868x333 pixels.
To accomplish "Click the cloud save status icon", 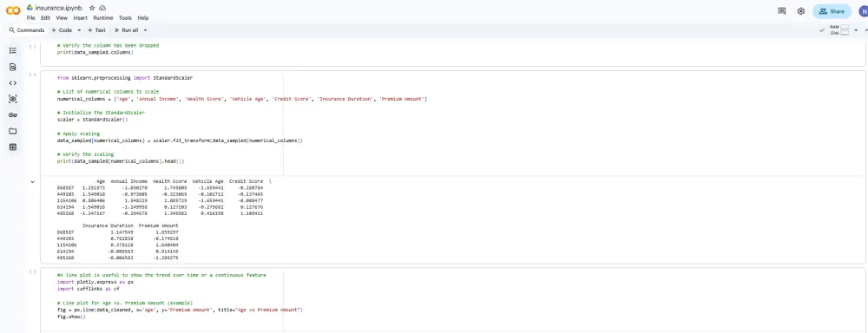I will pyautogui.click(x=102, y=9).
